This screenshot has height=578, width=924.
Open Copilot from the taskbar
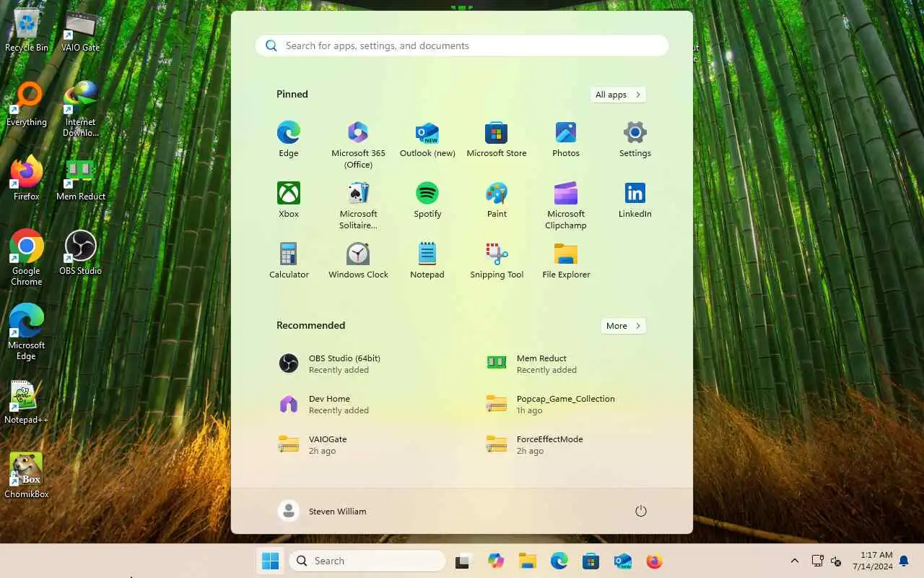pyautogui.click(x=495, y=561)
